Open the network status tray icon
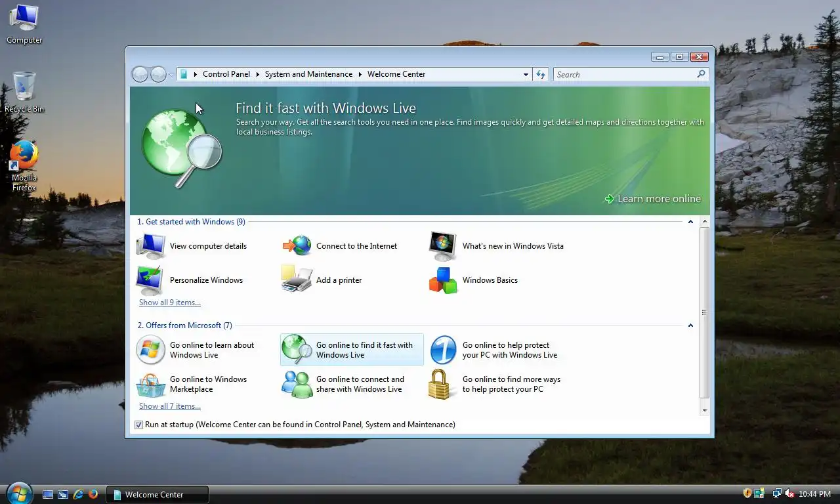This screenshot has width=840, height=504. (x=777, y=493)
